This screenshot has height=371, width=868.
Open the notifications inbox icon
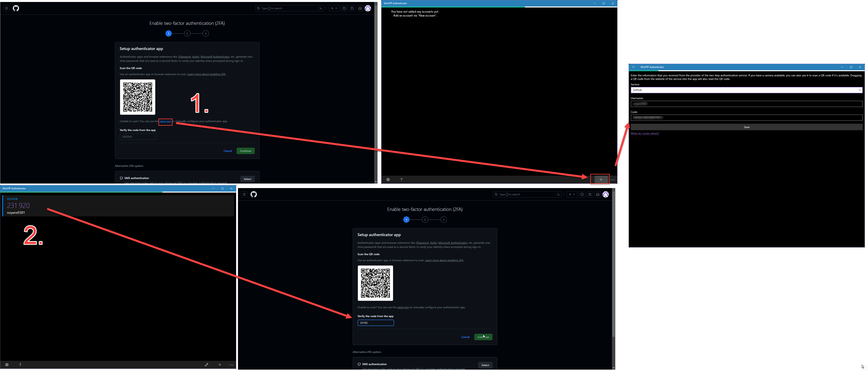pos(360,8)
